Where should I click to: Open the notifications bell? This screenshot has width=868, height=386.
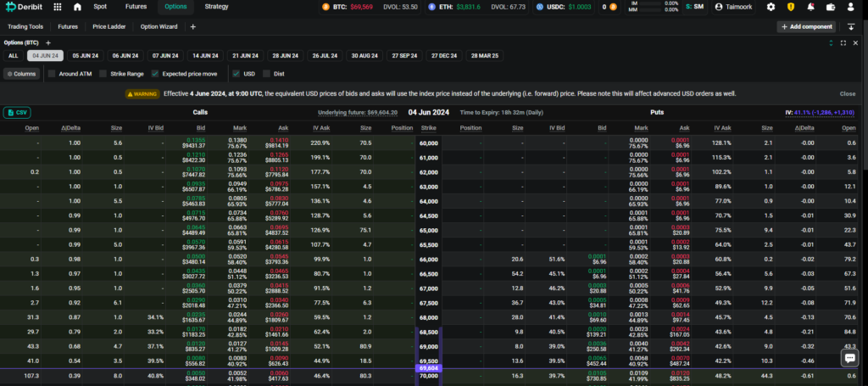(810, 7)
